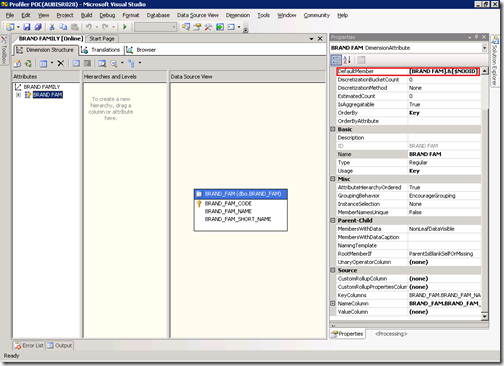
Task: Click the green arrow Deploy toolbar icon
Action: [x=220, y=27]
